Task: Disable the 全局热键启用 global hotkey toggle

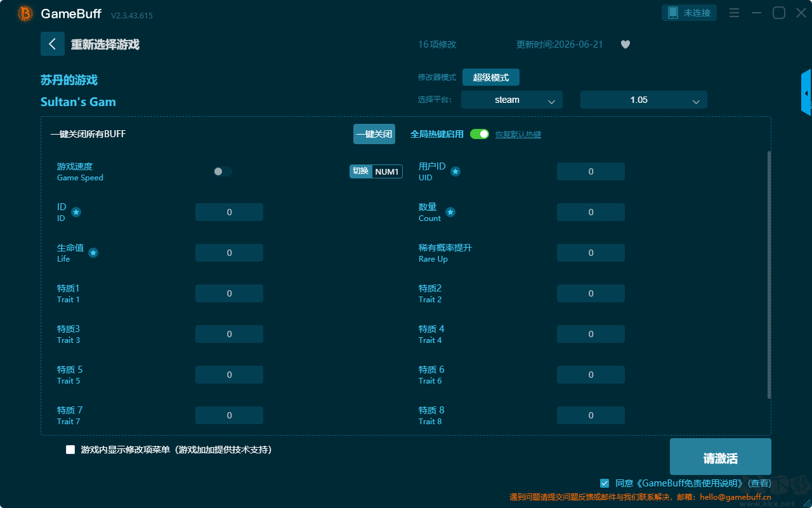Action: (x=480, y=134)
